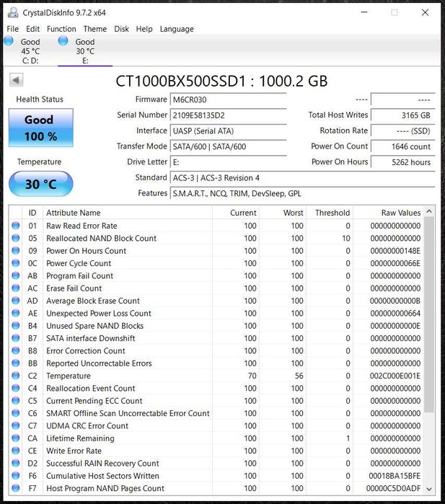The width and height of the screenshot is (445, 504).
Task: Click the status icon for the Temperature attribute
Action: [15, 376]
